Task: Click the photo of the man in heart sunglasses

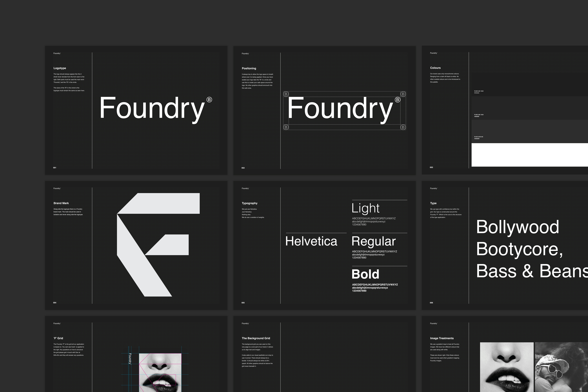Action: point(562,367)
